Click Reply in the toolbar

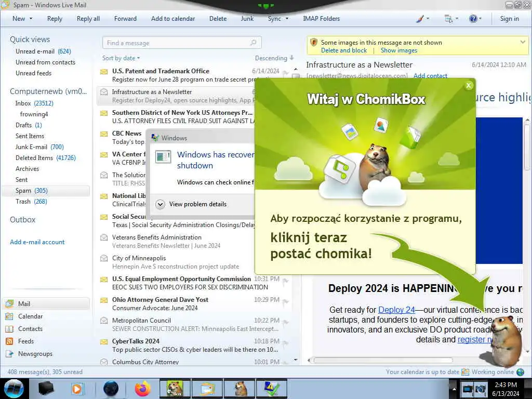coord(55,19)
